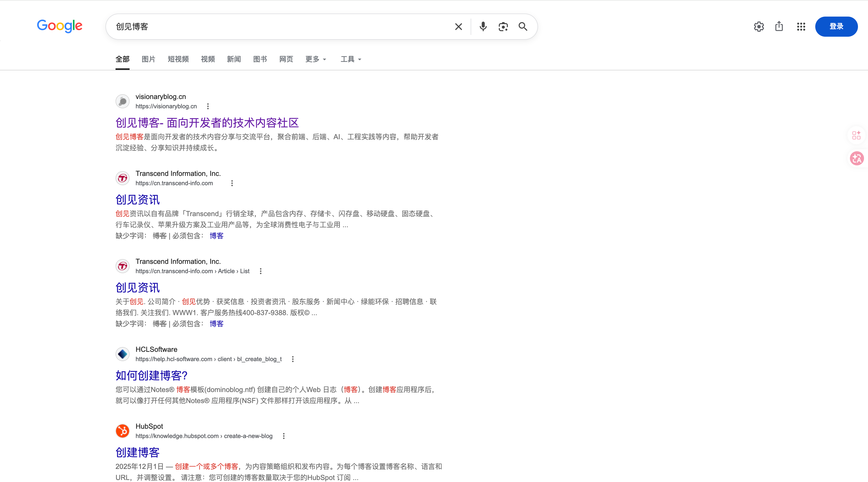Switch to the 视频 tab
Screen dimensions: 868x482
click(208, 59)
